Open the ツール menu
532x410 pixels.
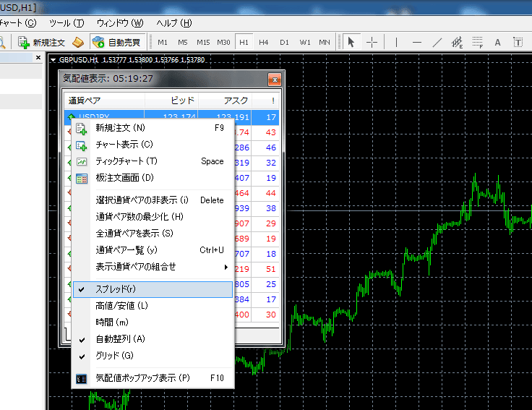coord(66,23)
